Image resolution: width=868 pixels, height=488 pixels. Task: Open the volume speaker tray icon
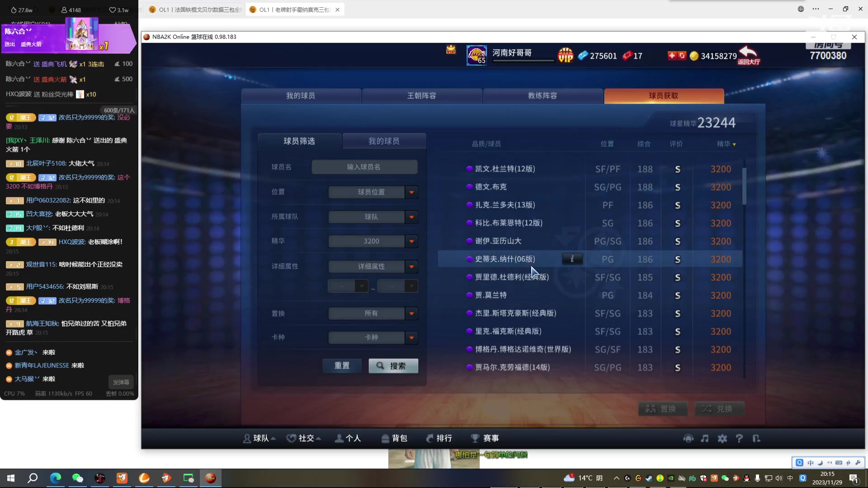pos(778,478)
